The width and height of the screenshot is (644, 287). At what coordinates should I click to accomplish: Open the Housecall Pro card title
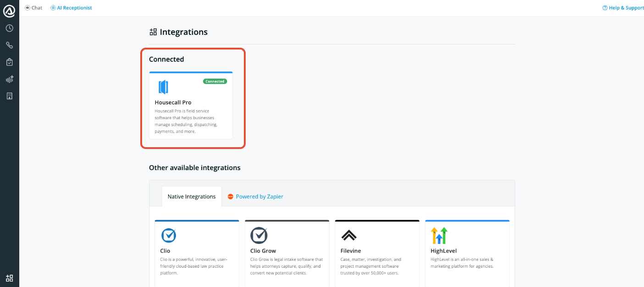[x=173, y=102]
